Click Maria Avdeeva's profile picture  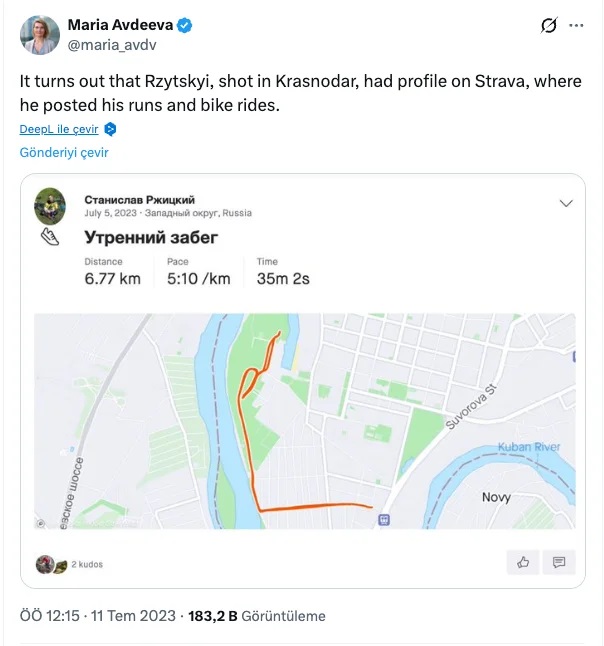click(39, 35)
